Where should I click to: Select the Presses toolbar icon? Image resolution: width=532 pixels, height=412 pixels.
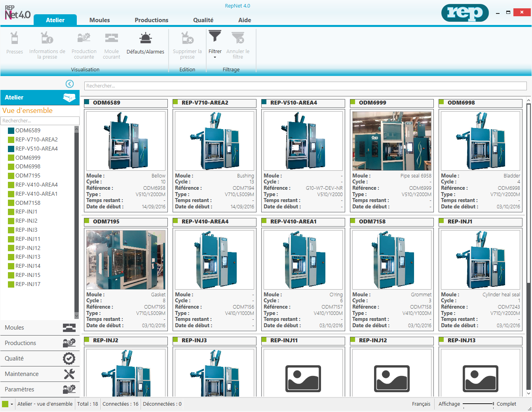click(15, 44)
